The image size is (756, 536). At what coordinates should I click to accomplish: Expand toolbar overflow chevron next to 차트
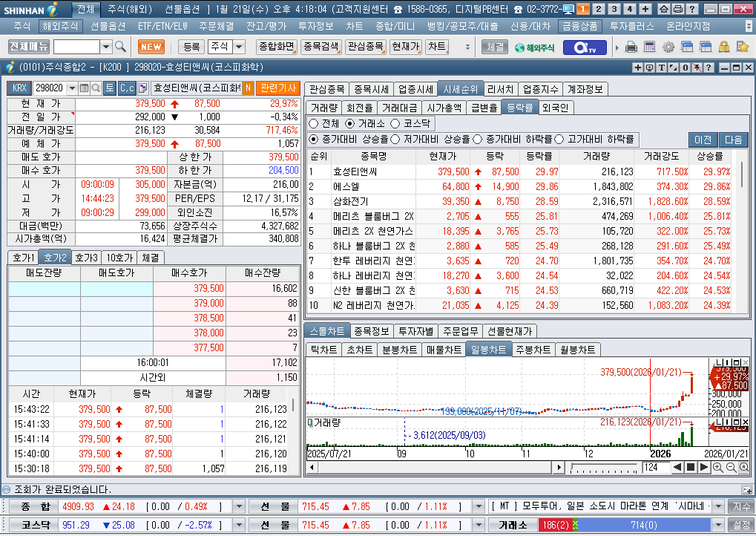(x=467, y=47)
